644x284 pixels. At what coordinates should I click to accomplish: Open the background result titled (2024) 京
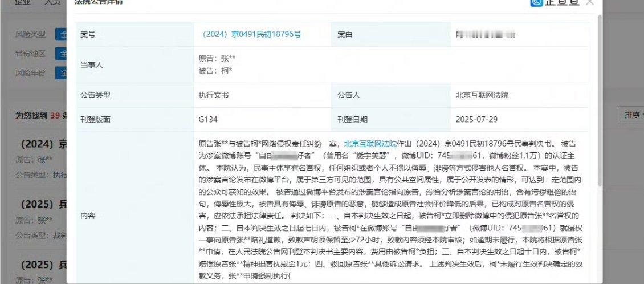click(x=43, y=144)
